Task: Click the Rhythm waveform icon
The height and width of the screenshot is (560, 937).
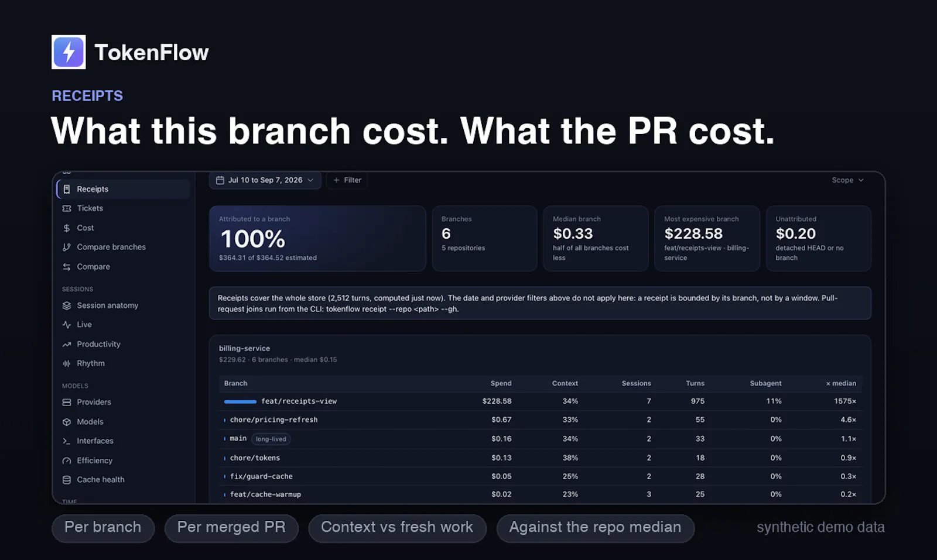Action: (x=67, y=363)
